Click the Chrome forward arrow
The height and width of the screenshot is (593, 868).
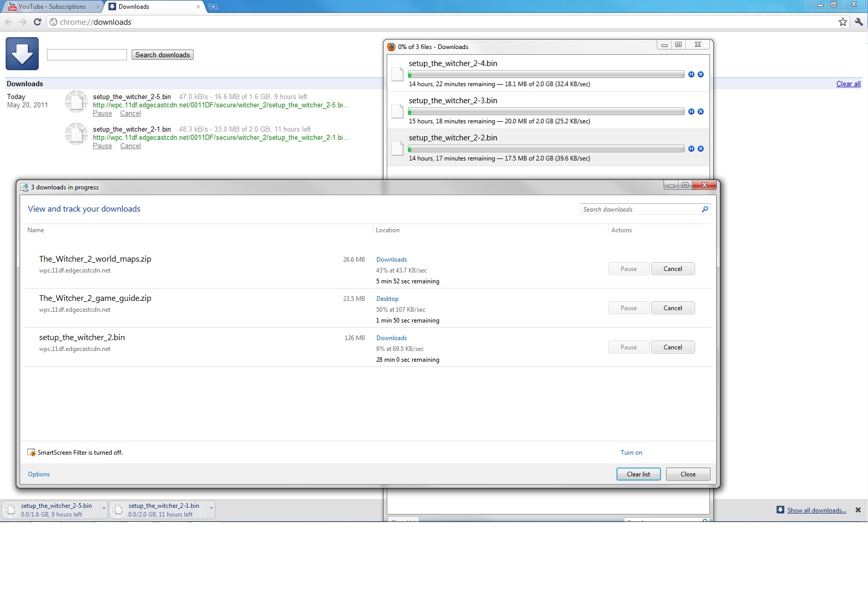pos(23,22)
